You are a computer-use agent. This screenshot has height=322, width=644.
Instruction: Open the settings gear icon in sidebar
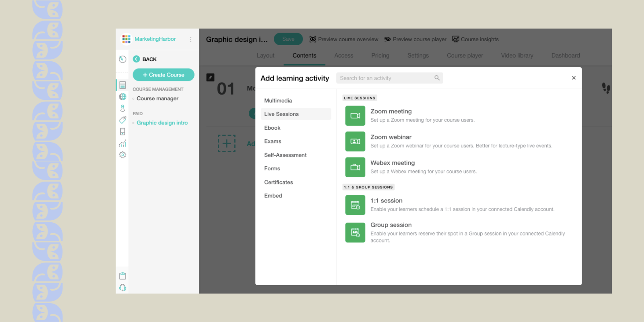pos(122,155)
